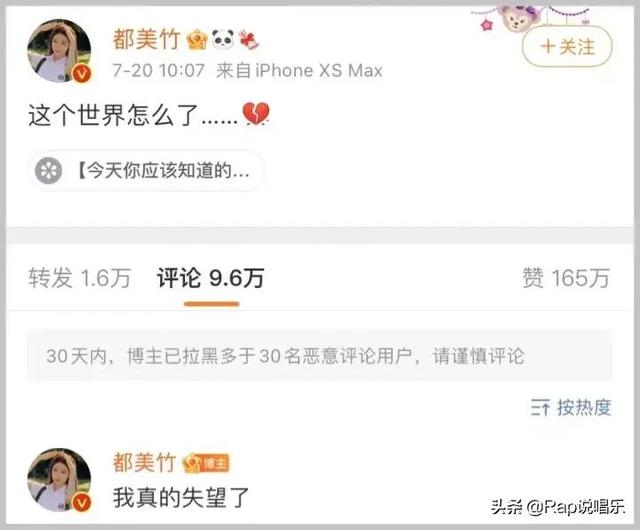
Task: Tap the 都美竹 username in the comment
Action: (144, 463)
